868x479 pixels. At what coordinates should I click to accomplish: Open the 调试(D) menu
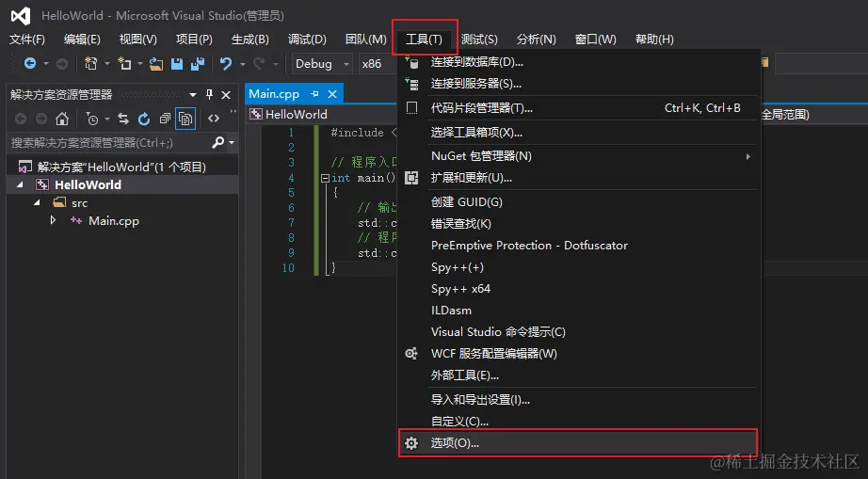click(307, 40)
